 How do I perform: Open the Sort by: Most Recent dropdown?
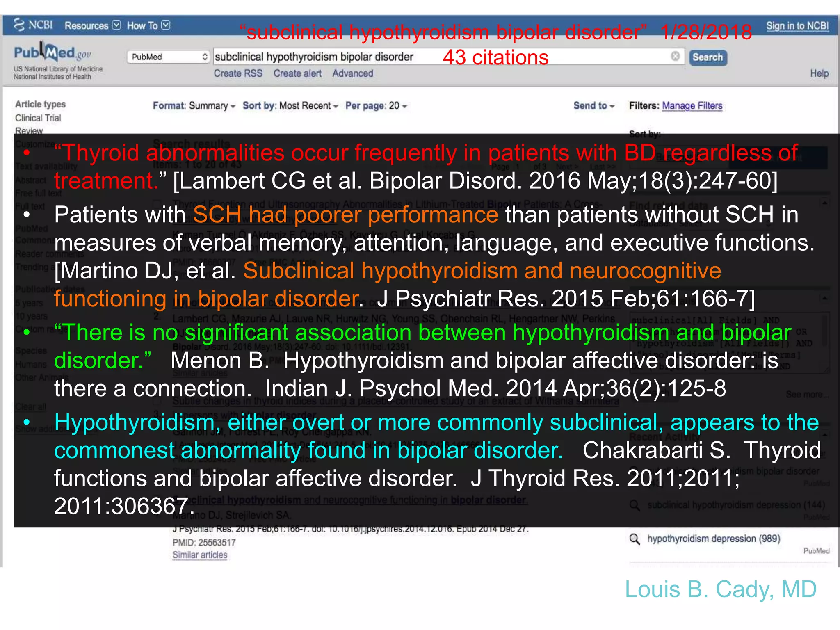[x=290, y=106]
